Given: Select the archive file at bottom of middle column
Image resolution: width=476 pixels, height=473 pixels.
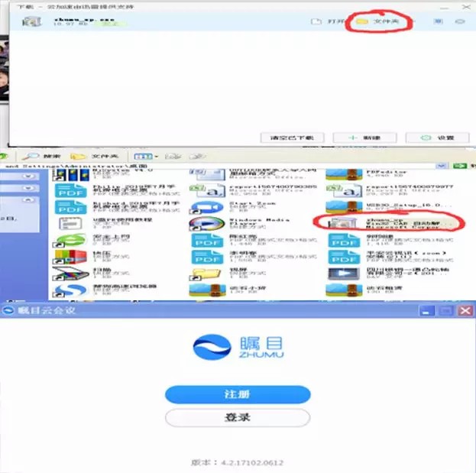Looking at the screenshot, I should point(227,290).
